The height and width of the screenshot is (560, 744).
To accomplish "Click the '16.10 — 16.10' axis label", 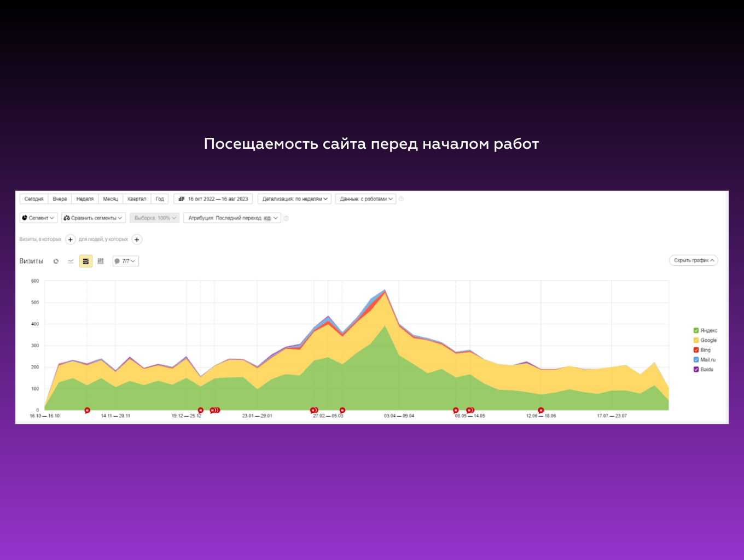I will coord(45,416).
